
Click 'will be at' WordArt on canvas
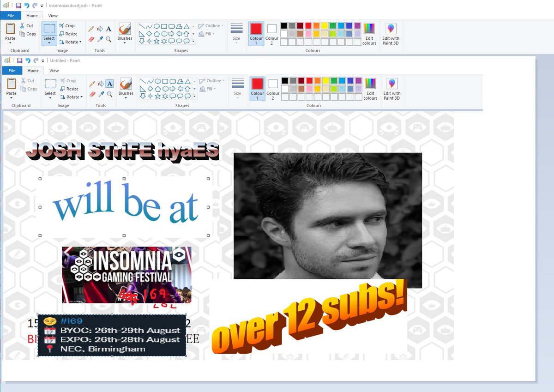pos(126,203)
